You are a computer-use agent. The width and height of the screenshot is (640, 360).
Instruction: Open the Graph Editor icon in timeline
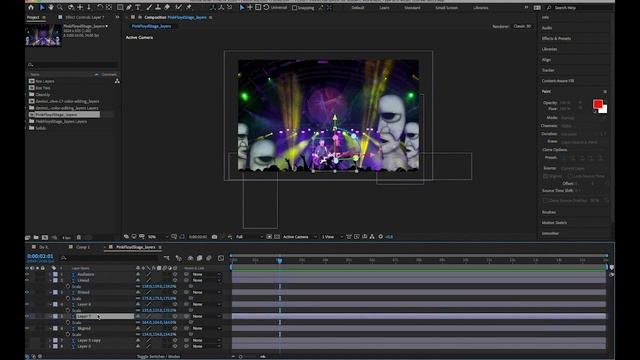(x=221, y=258)
